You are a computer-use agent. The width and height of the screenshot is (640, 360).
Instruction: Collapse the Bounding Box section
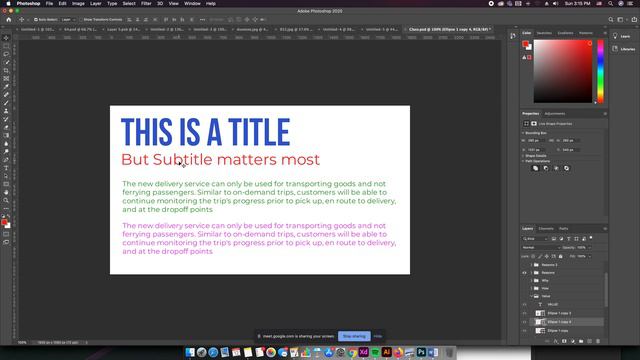click(523, 133)
